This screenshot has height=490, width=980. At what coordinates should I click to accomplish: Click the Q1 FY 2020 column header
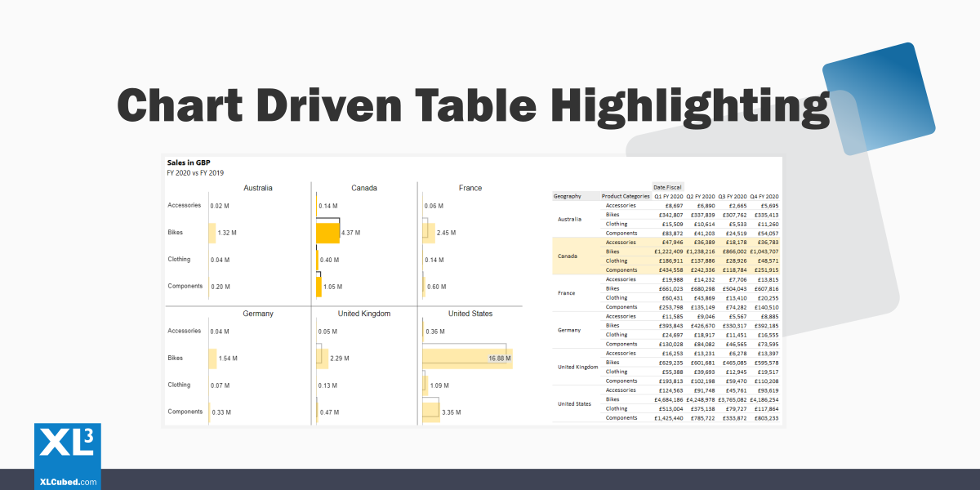pos(668,196)
